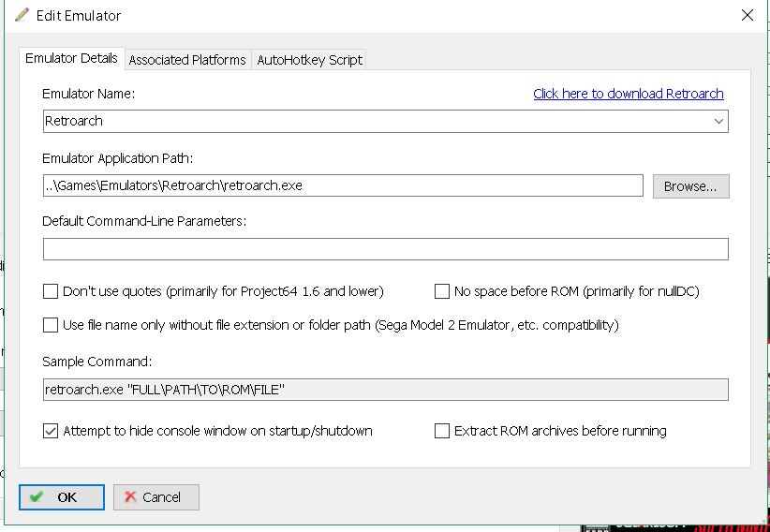Click the Emulator Name label
770x532 pixels.
pos(89,94)
